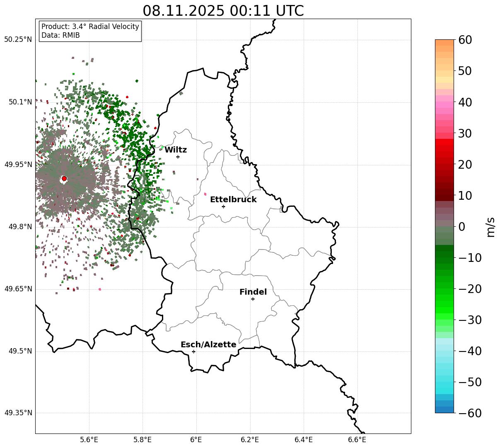Click the colorbar tick label 0
The height and width of the screenshot is (448, 500).
[461, 227]
